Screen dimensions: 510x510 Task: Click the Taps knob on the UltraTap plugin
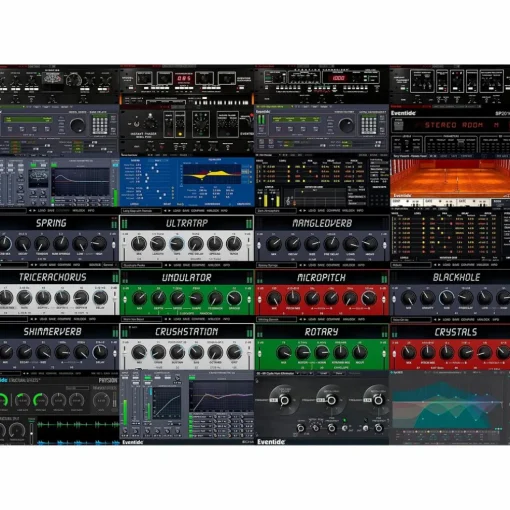point(177,244)
